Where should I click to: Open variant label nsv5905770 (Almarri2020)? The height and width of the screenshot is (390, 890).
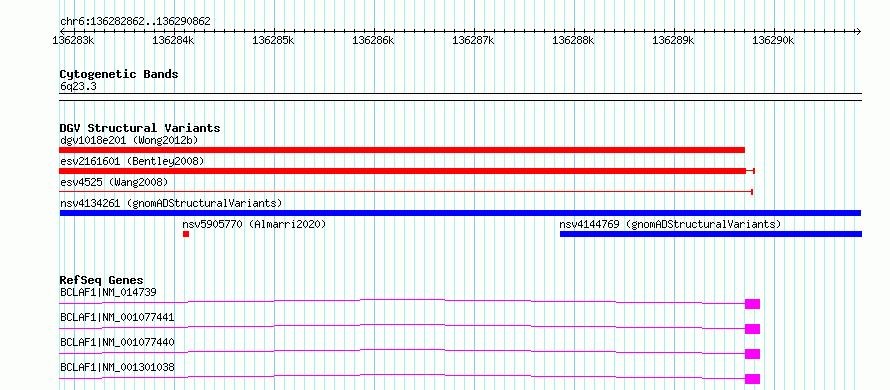tap(254, 224)
